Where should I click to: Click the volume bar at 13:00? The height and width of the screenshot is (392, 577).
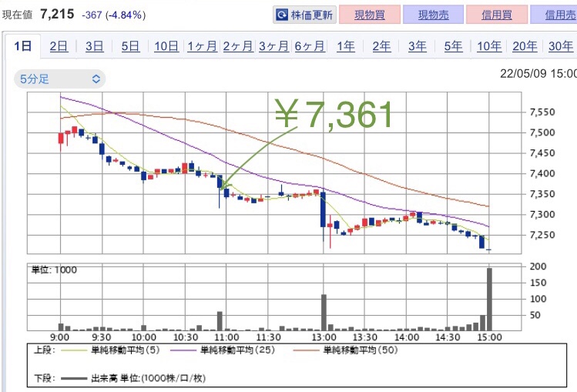tap(324, 313)
